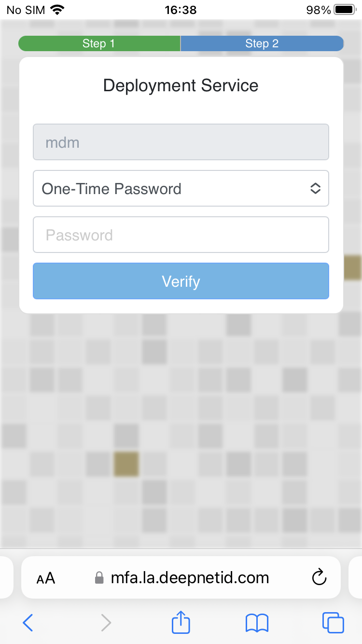Click the up-down chevron on the selector
This screenshot has width=362, height=644.
tap(315, 188)
